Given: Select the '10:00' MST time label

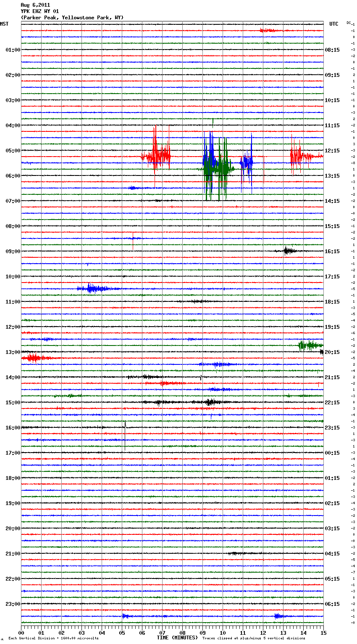Looking at the screenshot, I should tap(13, 277).
